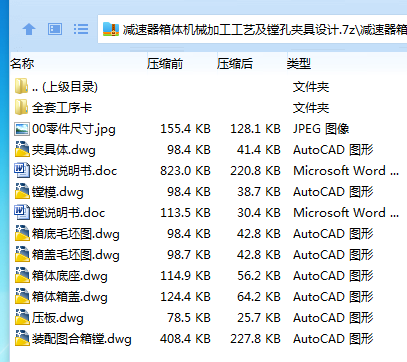Click the archive icon in the address bar
This screenshot has height=362, width=407.
(x=111, y=29)
